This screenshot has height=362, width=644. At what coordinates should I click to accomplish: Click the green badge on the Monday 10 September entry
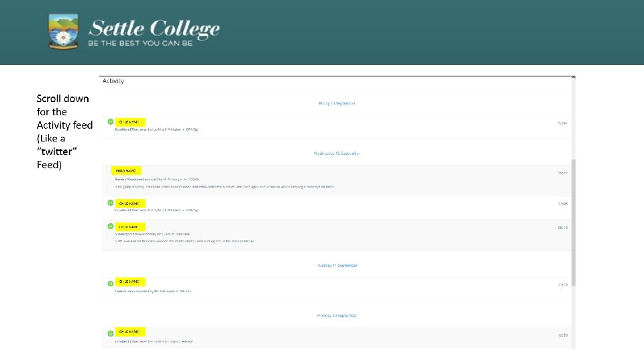click(111, 334)
